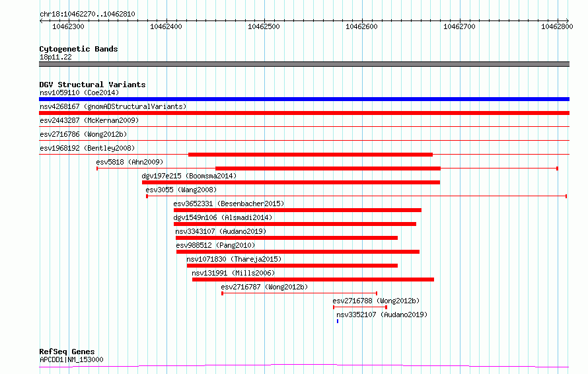Click the blue nsv1059110 variant bar
This screenshot has height=374, width=588.
(304, 99)
